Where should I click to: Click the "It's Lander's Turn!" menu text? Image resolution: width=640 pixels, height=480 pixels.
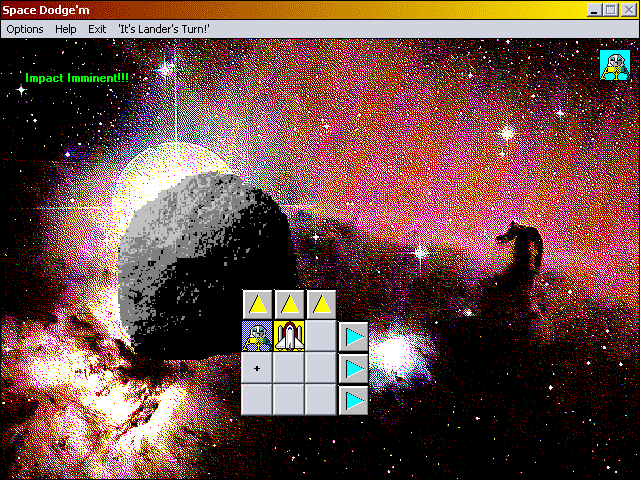click(163, 29)
